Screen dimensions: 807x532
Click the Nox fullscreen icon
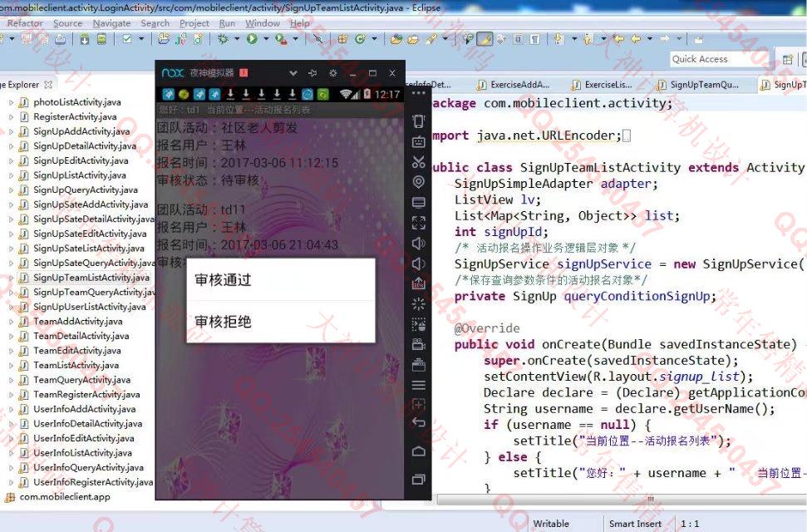[419, 223]
